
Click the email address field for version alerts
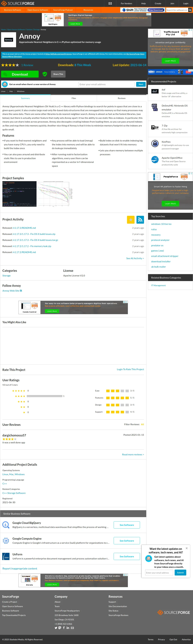[106, 84]
